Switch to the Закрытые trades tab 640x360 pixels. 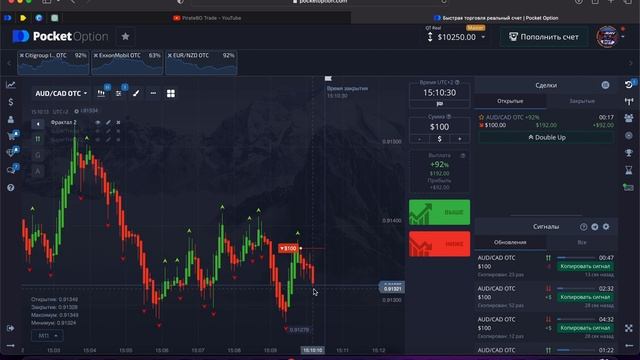pyautogui.click(x=582, y=101)
